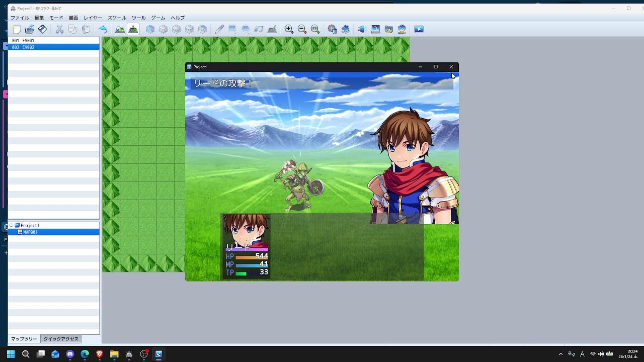
Task: Open the Sound Test speaker icon
Action: tap(361, 29)
